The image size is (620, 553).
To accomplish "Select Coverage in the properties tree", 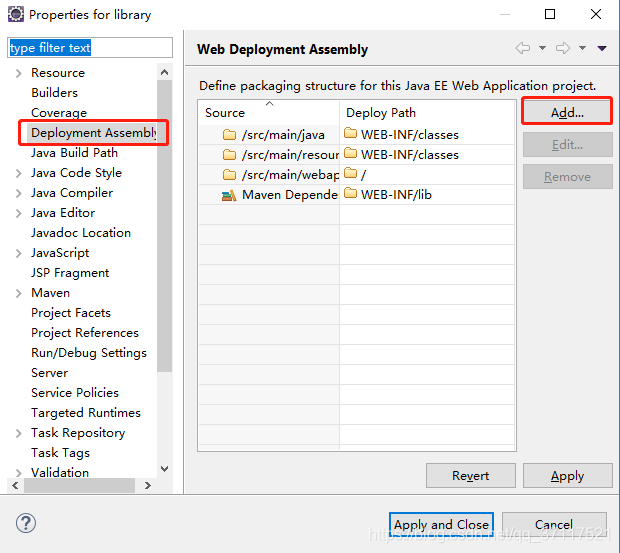I will [x=59, y=113].
